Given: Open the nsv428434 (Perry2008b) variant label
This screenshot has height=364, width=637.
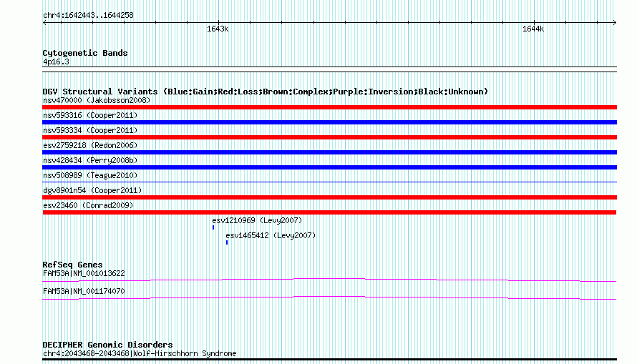Looking at the screenshot, I should (90, 160).
